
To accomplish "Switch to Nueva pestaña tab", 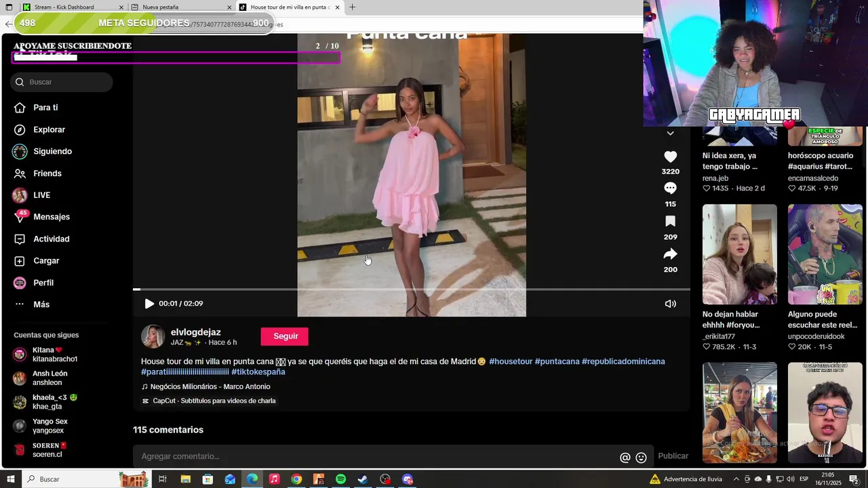I will coord(181,7).
